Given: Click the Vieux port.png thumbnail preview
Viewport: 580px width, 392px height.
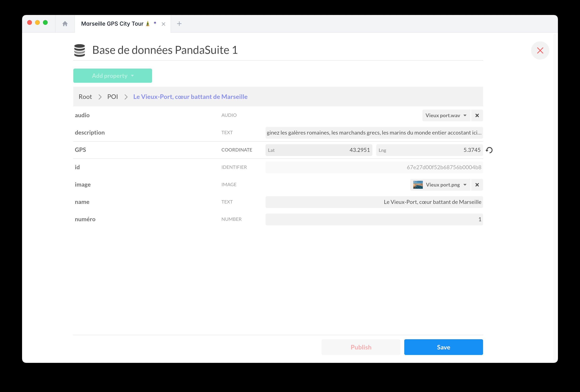Looking at the screenshot, I should (x=418, y=185).
